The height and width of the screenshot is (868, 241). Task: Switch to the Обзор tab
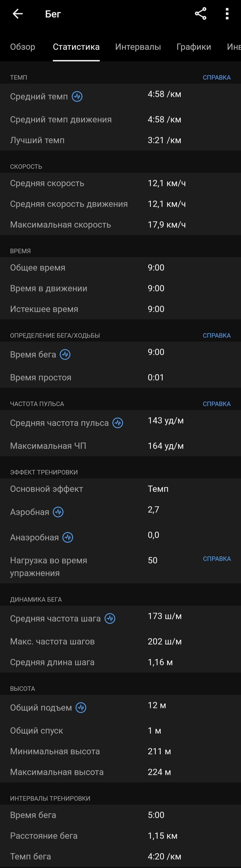pyautogui.click(x=23, y=47)
